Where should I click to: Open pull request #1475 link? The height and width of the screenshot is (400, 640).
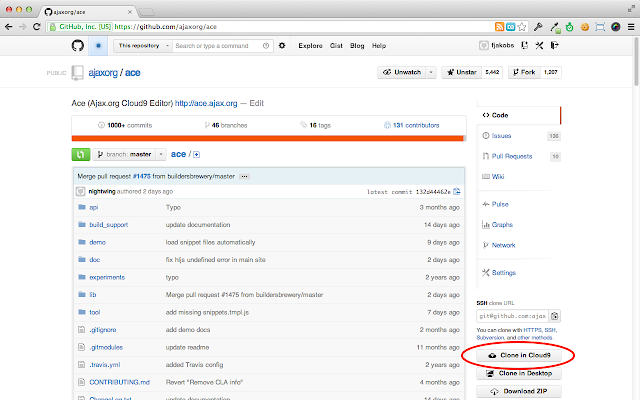(x=142, y=176)
